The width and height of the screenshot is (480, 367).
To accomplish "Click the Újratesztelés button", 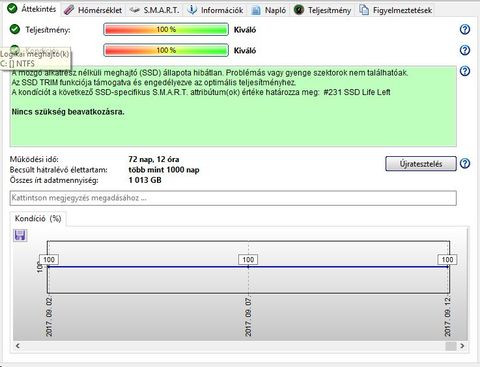I will point(421,164).
